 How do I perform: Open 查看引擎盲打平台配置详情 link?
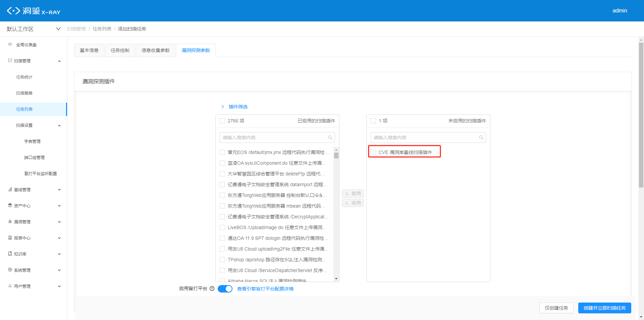pyautogui.click(x=265, y=289)
